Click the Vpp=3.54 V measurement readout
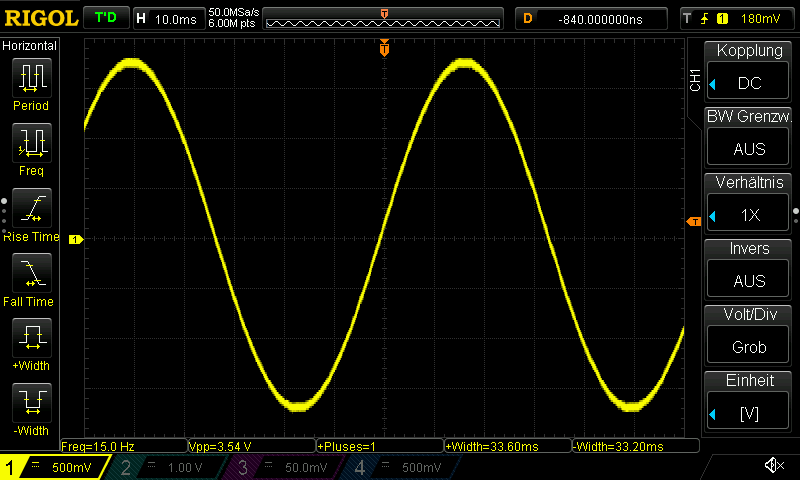The image size is (800, 480). click(250, 446)
